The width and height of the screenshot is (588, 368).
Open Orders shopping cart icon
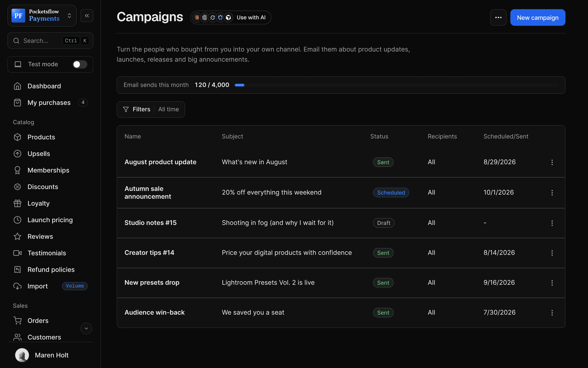[x=18, y=321]
